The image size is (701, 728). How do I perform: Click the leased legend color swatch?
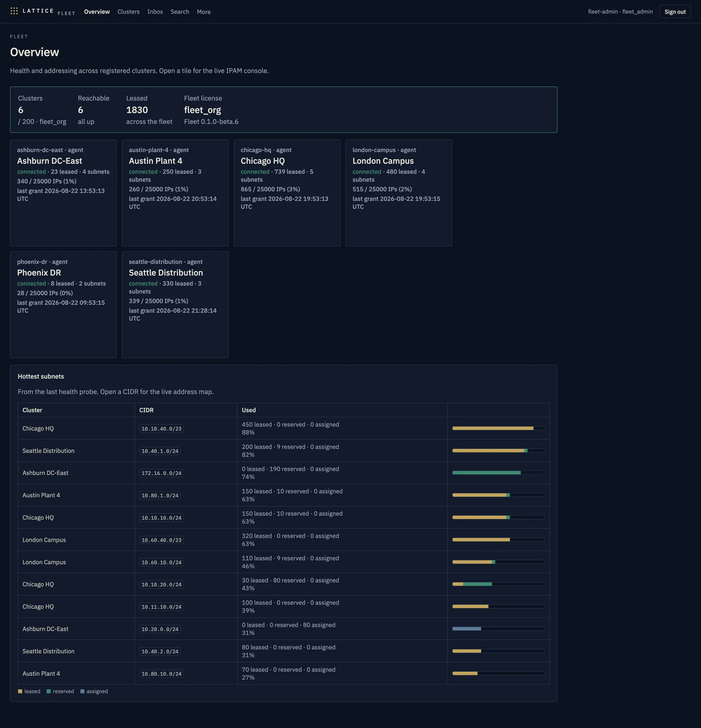pos(20,691)
